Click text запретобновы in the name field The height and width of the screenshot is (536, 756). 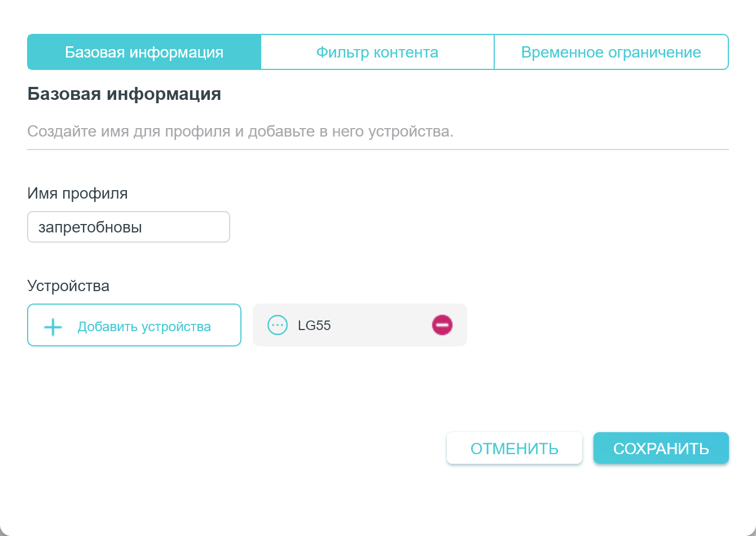(90, 227)
